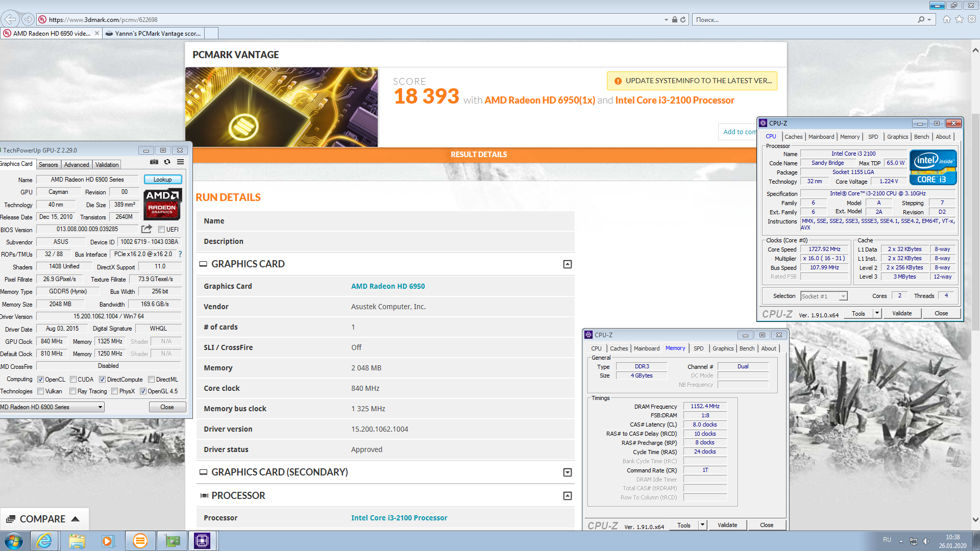
Task: Click the GPU-Z Close button
Action: pos(167,407)
